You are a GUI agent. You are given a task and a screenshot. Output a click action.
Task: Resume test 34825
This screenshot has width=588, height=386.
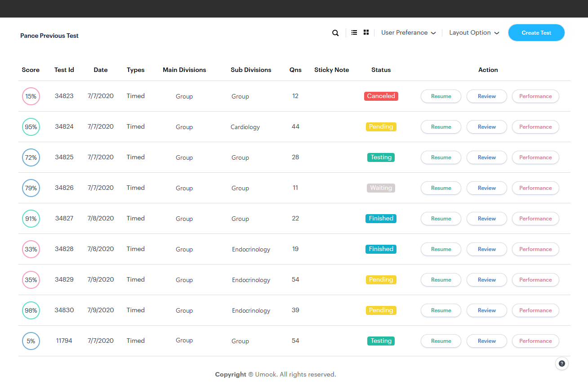pyautogui.click(x=441, y=157)
